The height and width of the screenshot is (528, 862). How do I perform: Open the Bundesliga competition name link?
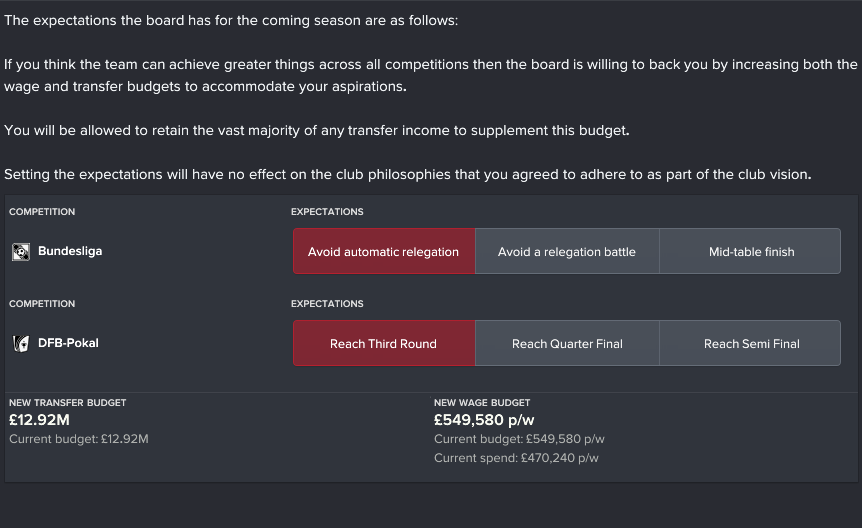[70, 251]
